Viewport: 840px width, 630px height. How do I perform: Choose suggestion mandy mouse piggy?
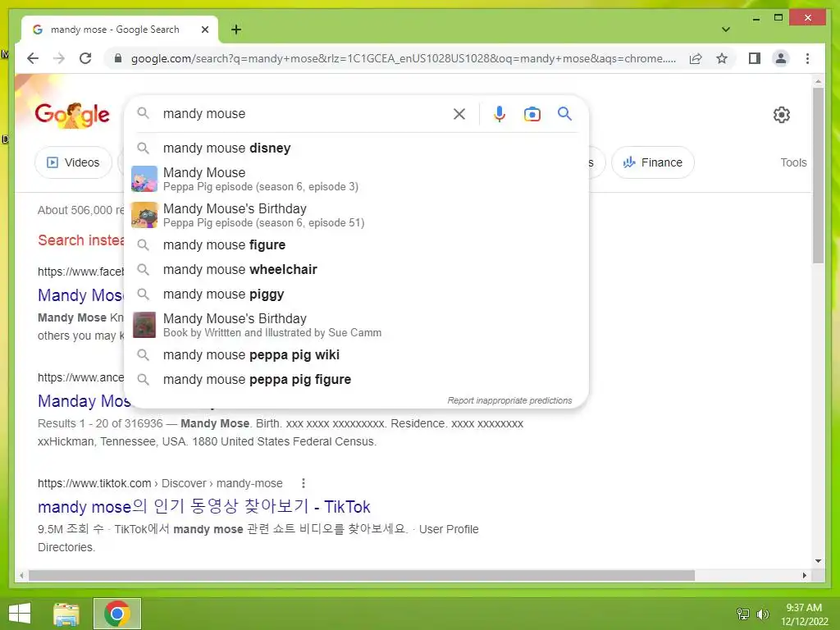356,294
